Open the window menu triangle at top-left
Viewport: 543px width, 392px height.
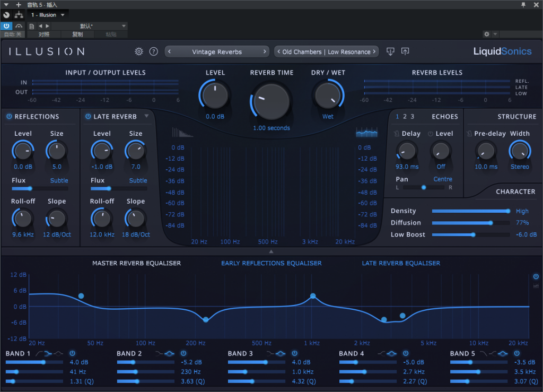click(6, 5)
